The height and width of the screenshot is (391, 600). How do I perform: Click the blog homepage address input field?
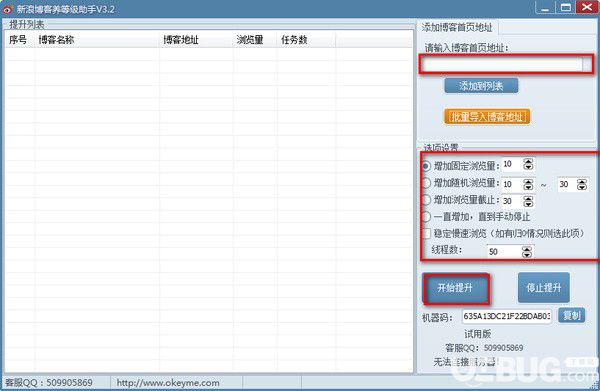coord(502,64)
